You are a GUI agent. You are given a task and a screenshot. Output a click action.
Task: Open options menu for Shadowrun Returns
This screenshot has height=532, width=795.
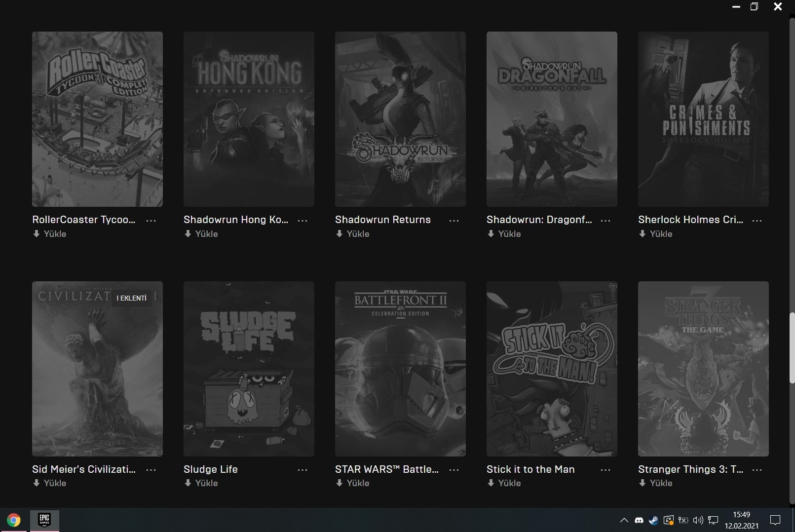(454, 221)
